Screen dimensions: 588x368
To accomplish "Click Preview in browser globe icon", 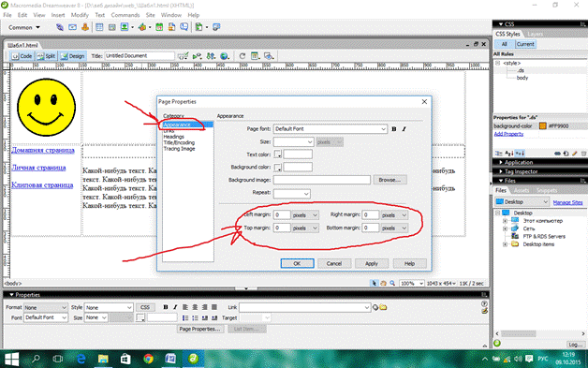I will click(225, 56).
